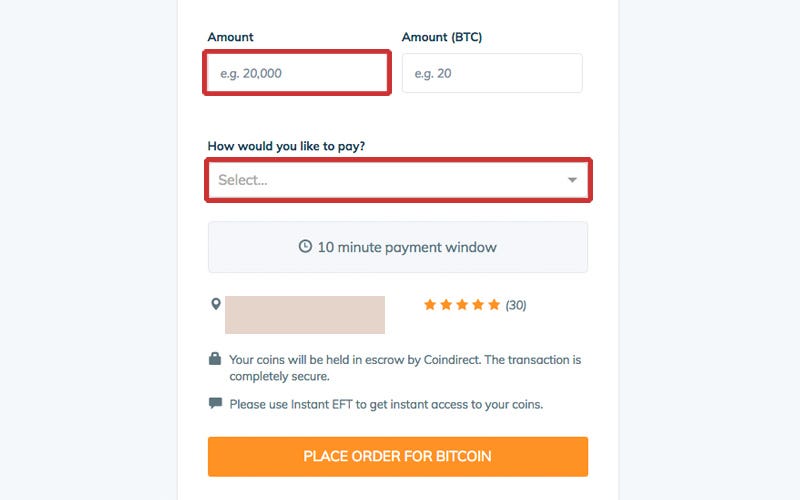Screen dimensions: 800x500
Task: Click the fifth rating star
Action: (494, 305)
